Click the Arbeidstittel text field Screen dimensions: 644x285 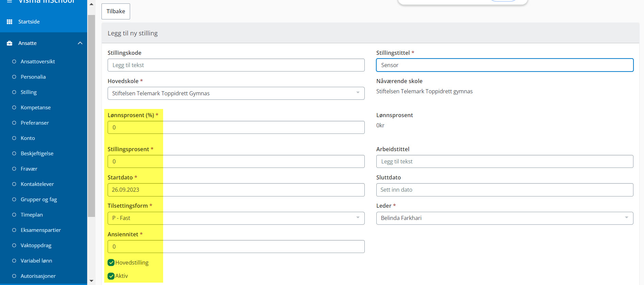click(505, 161)
